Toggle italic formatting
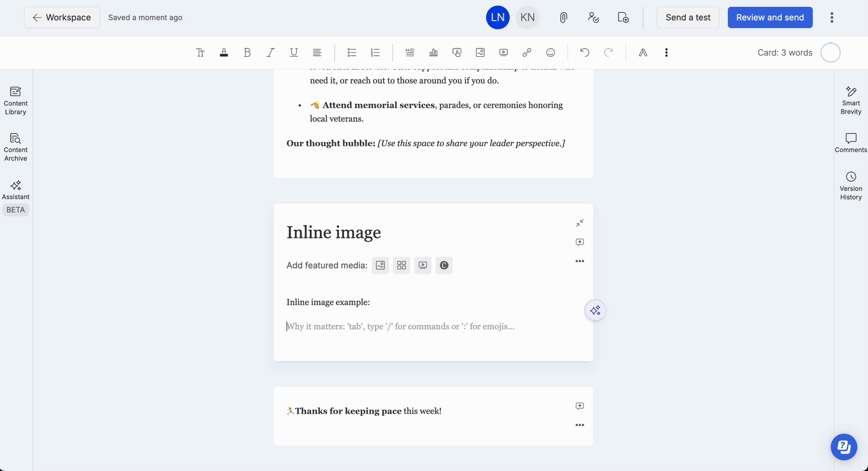Screen dimensions: 868x471 point(270,53)
